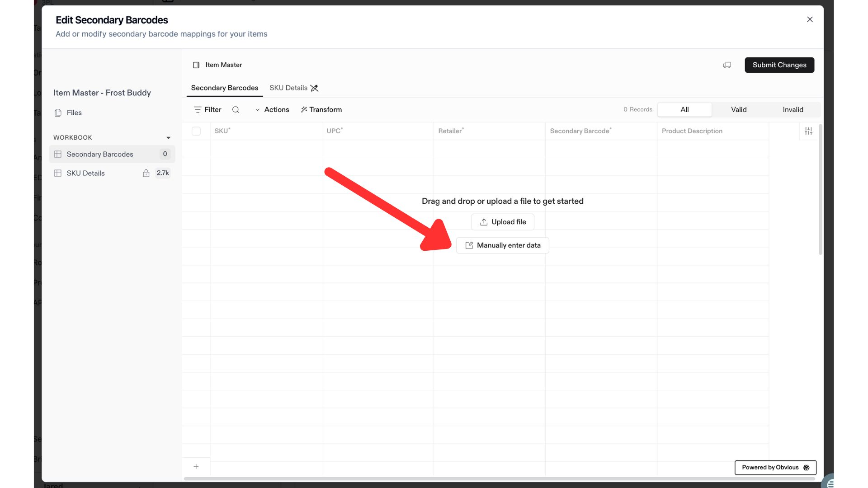
Task: Collapse the WORKBOOK section arrow
Action: click(168, 138)
